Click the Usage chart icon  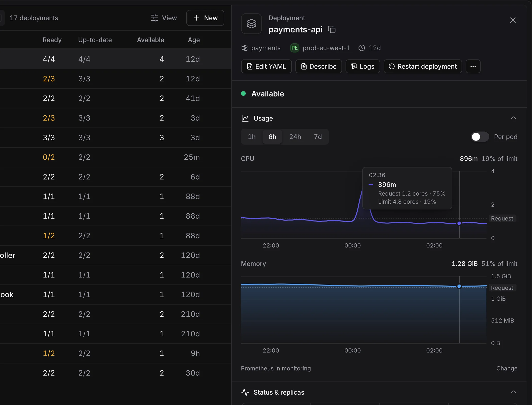click(245, 118)
